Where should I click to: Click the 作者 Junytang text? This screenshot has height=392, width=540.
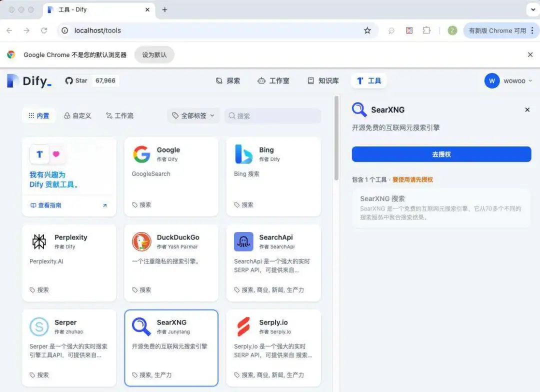pyautogui.click(x=173, y=331)
